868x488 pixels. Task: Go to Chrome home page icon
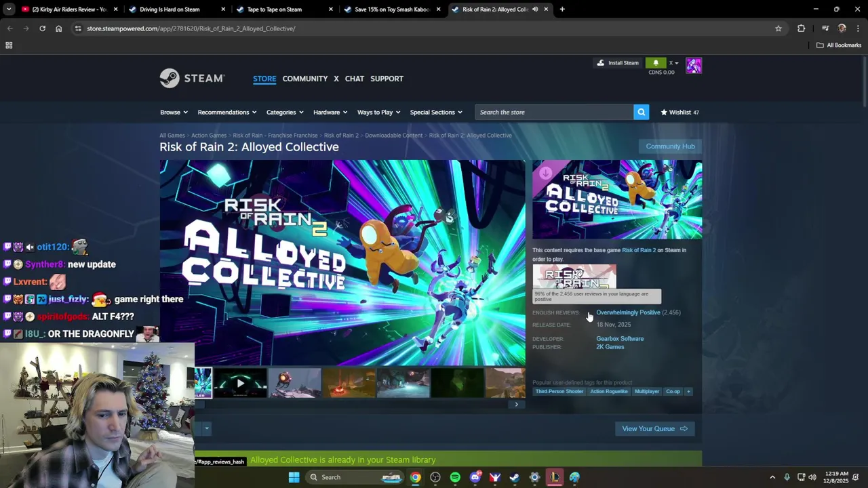[x=58, y=28]
